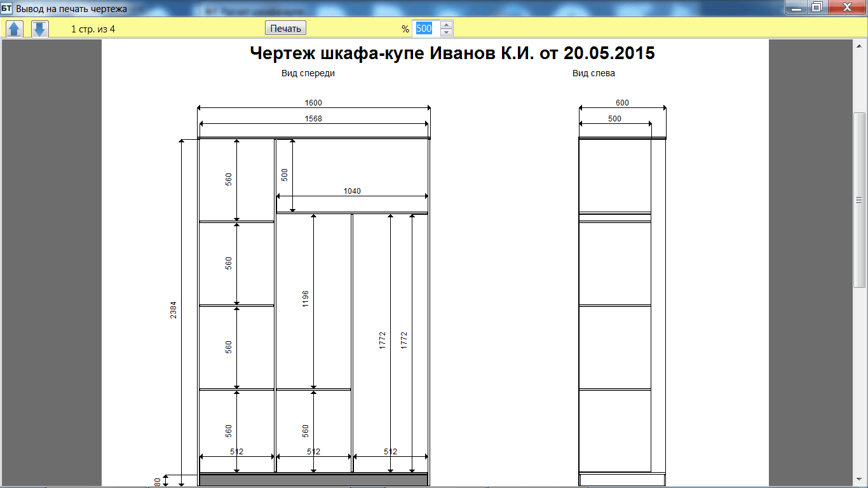Screen dimensions: 868x488
Task: Click the БТ application icon in title bar
Action: (x=7, y=9)
